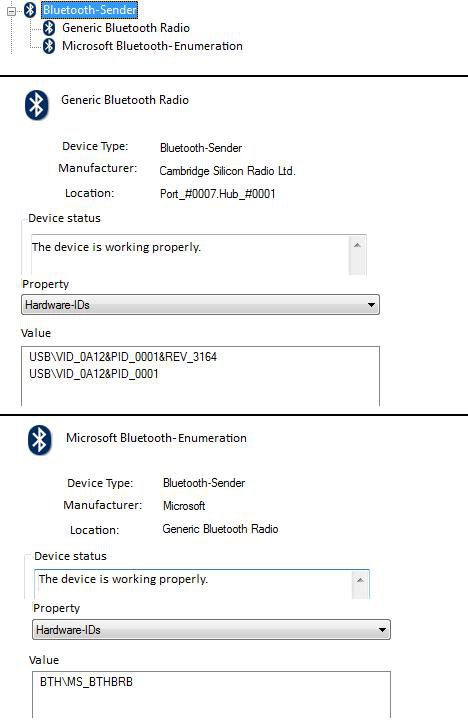Collapse the Bluetooth-Sender tree node
The height and width of the screenshot is (725, 468).
click(x=12, y=11)
